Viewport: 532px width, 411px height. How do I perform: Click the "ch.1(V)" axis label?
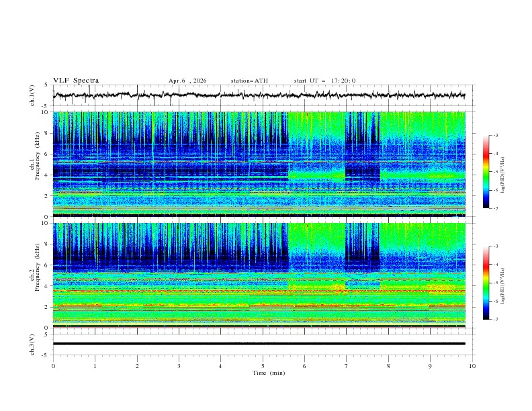(x=32, y=95)
